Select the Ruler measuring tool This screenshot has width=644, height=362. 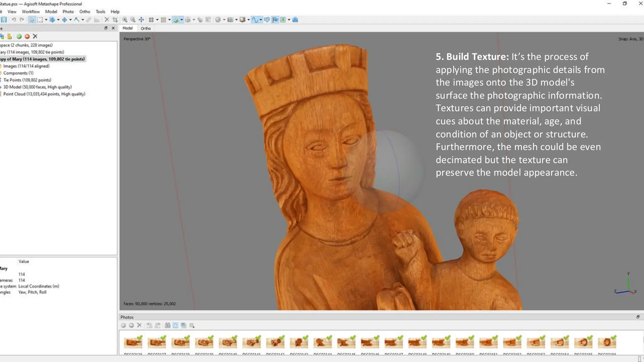point(76,20)
